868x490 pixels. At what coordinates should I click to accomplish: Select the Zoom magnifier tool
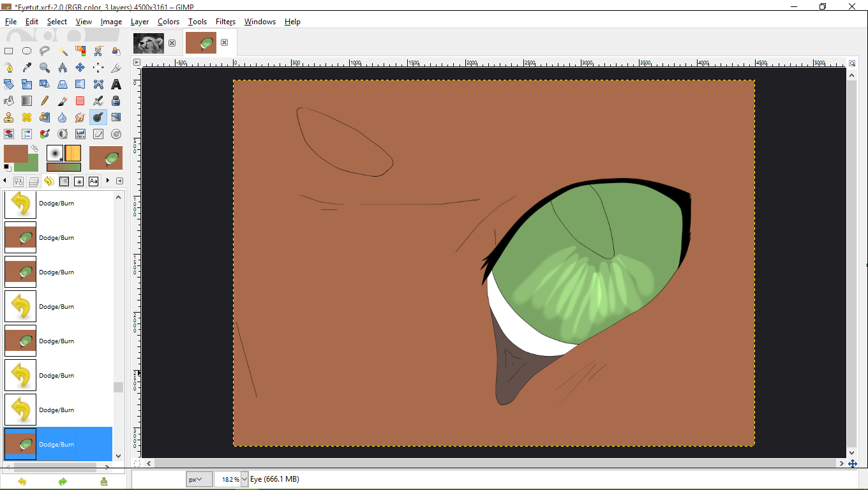(x=45, y=68)
